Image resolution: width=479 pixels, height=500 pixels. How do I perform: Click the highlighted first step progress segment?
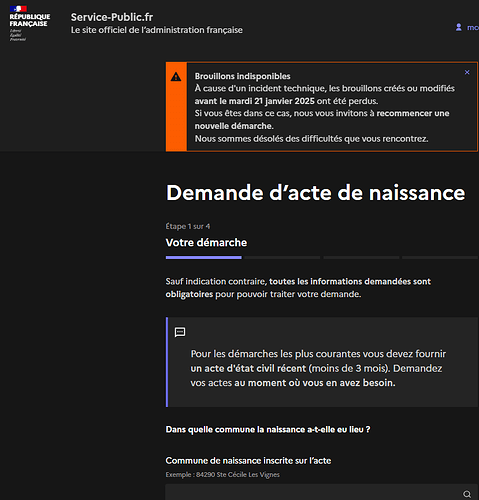(x=204, y=257)
